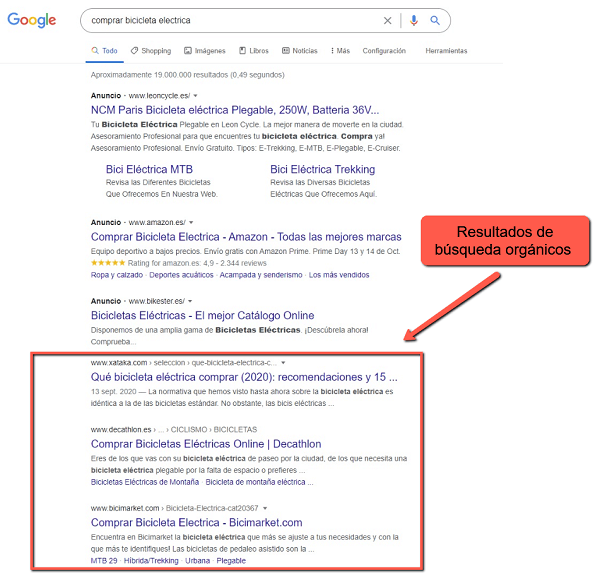Open Comprar Bicicletas Eléctricas Online Decathlon result

pos(206,444)
